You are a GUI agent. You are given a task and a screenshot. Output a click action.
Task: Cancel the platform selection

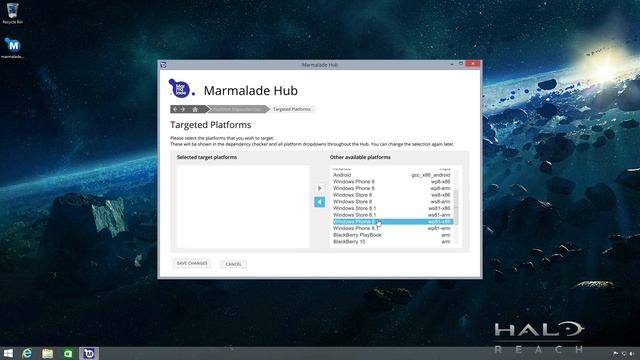tap(233, 264)
